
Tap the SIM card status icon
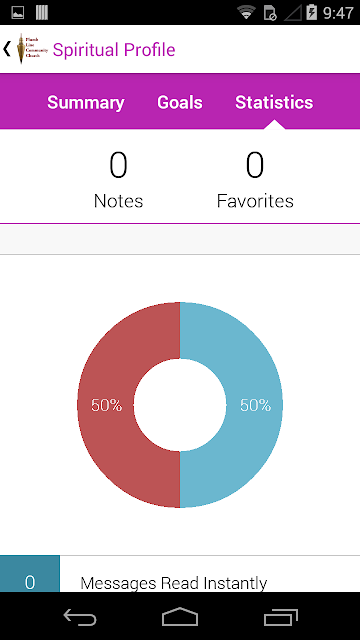pos(270,13)
